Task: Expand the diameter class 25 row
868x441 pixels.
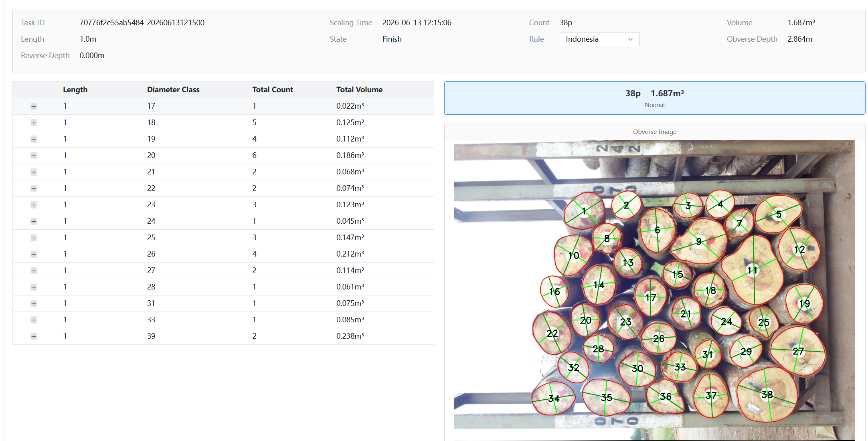Action: coord(34,238)
